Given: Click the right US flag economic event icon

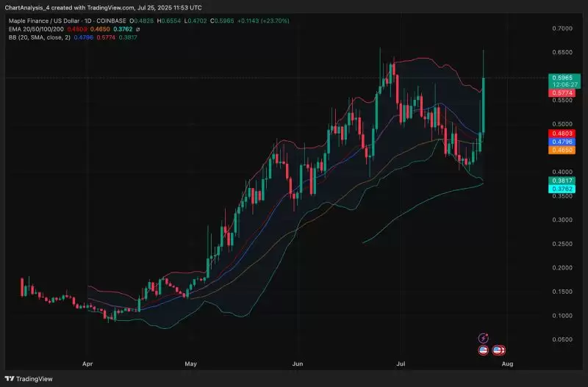Looking at the screenshot, I should coord(498,350).
